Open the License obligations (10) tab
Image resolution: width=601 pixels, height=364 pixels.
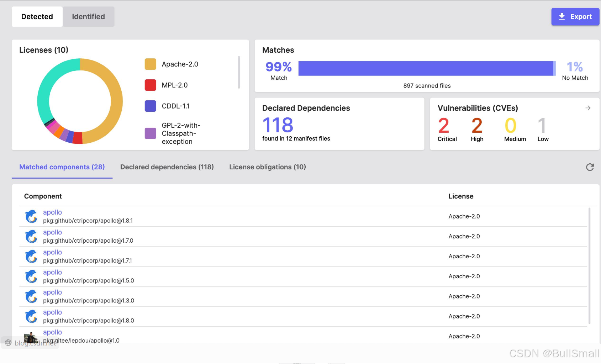[268, 167]
